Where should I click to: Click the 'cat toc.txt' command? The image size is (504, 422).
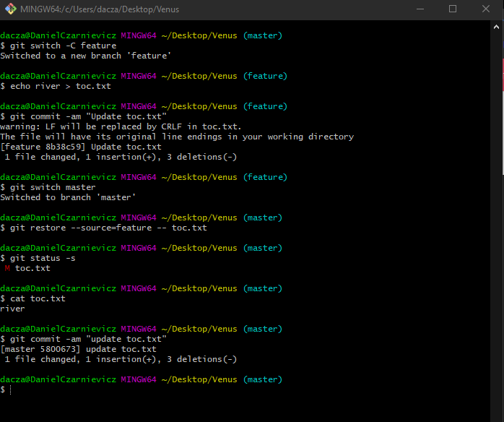point(38,298)
